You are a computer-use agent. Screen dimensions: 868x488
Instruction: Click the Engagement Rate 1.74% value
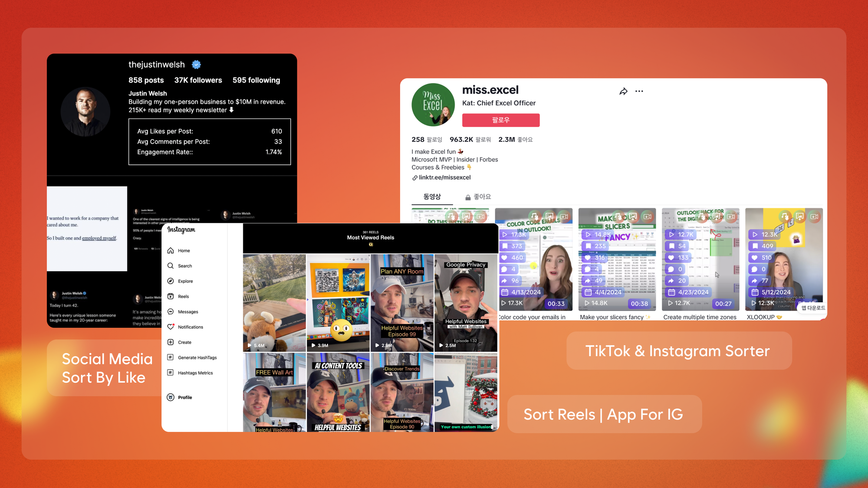(x=273, y=152)
